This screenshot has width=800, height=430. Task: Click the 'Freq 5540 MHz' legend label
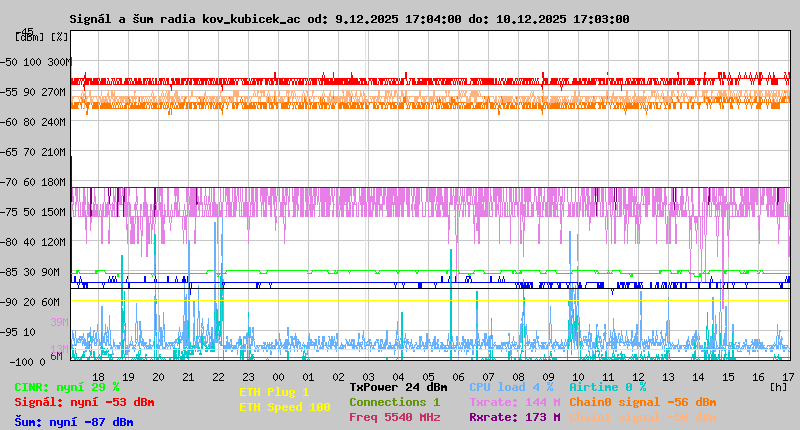tap(395, 417)
